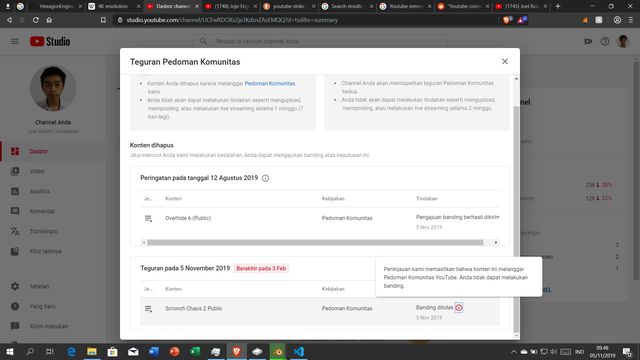Open Blender from taskbar

pos(278,351)
